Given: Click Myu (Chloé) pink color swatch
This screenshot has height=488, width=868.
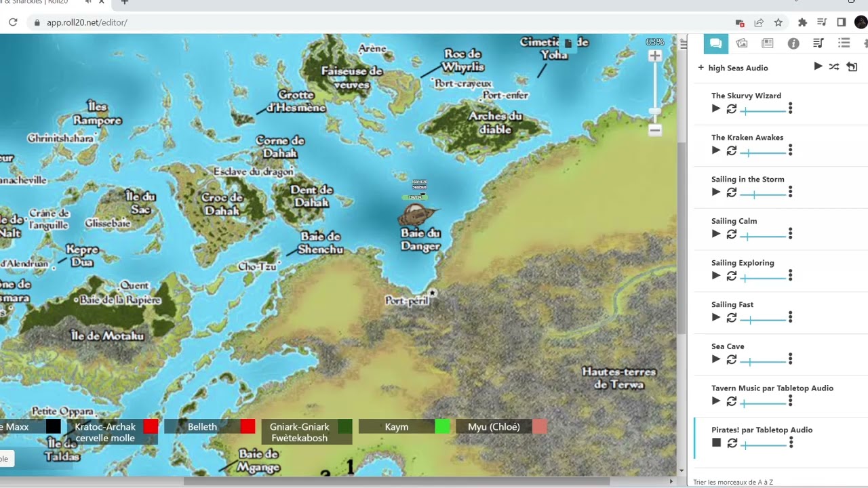Looking at the screenshot, I should click(x=540, y=426).
